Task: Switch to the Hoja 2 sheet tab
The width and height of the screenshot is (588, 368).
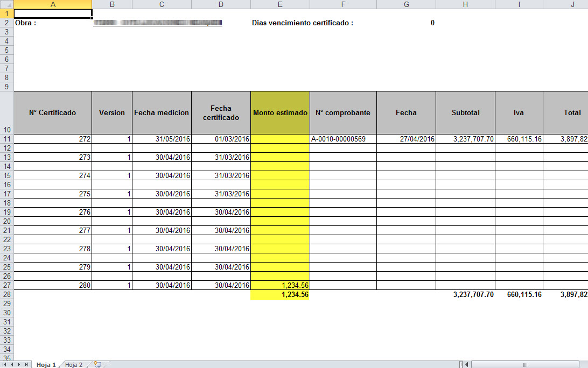Action: 74,365
